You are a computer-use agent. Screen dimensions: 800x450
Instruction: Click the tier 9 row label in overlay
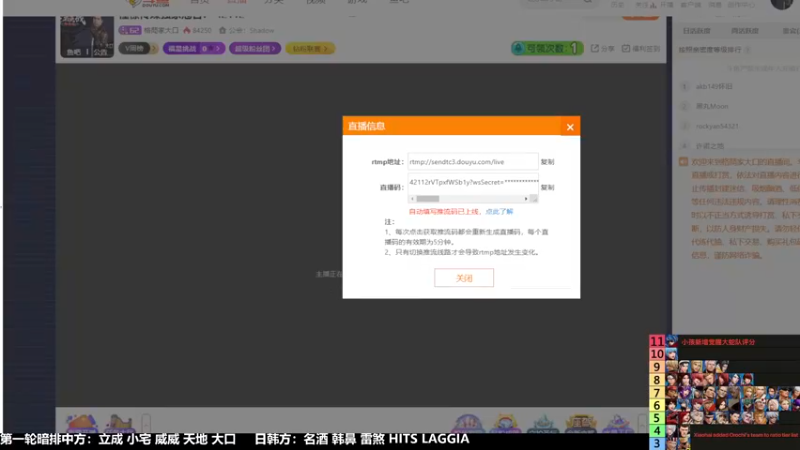(657, 367)
